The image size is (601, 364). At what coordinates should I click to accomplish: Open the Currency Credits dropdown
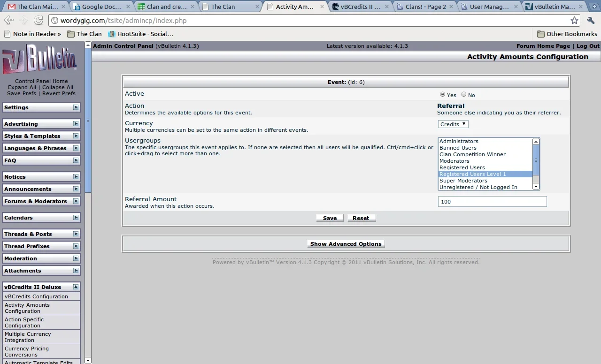click(453, 124)
